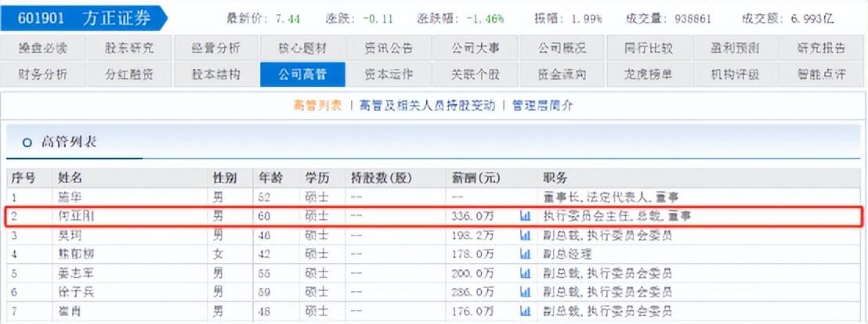Click the 成交额 value 6.993亿
The image size is (868, 324).
pos(812,19)
